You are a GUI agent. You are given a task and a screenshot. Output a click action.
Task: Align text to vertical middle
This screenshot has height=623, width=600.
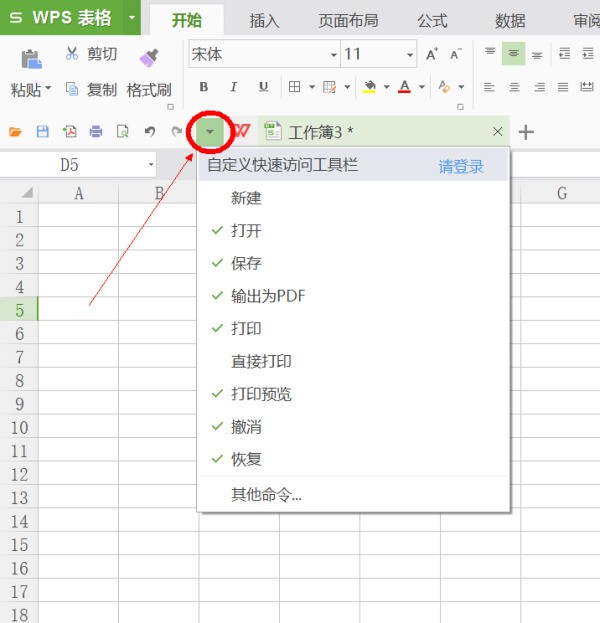[513, 53]
